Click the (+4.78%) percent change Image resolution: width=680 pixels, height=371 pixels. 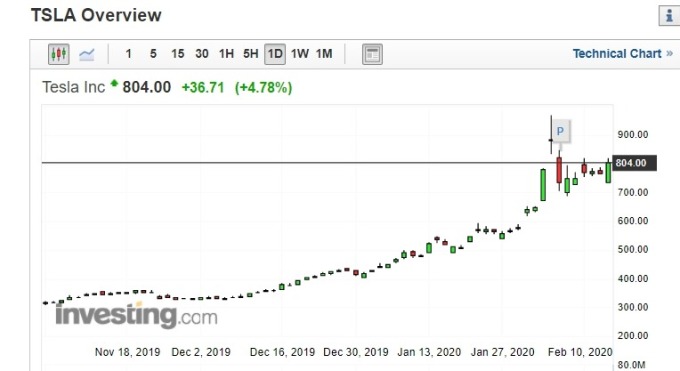(x=264, y=88)
